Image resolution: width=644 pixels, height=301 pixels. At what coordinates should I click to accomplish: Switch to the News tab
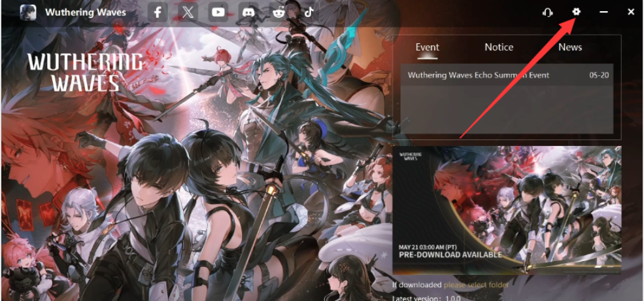coord(570,47)
